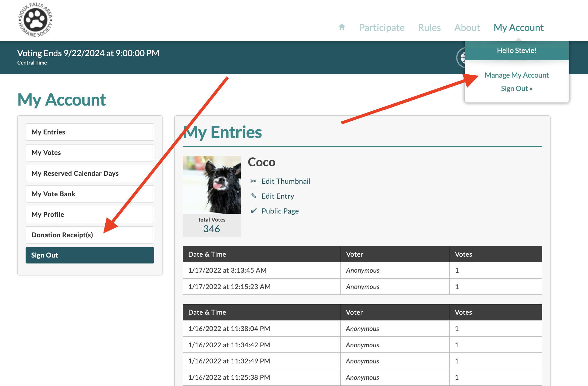
Task: Open My Profile sidebar item
Action: 90,214
